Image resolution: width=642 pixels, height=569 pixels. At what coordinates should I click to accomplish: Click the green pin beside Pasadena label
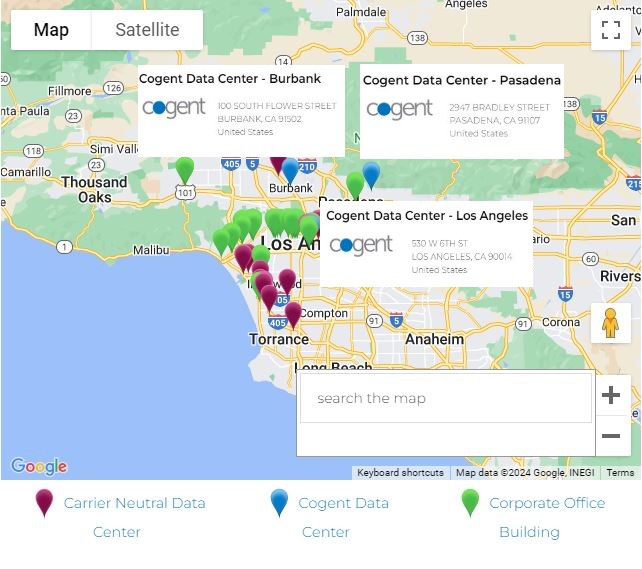[x=355, y=185]
